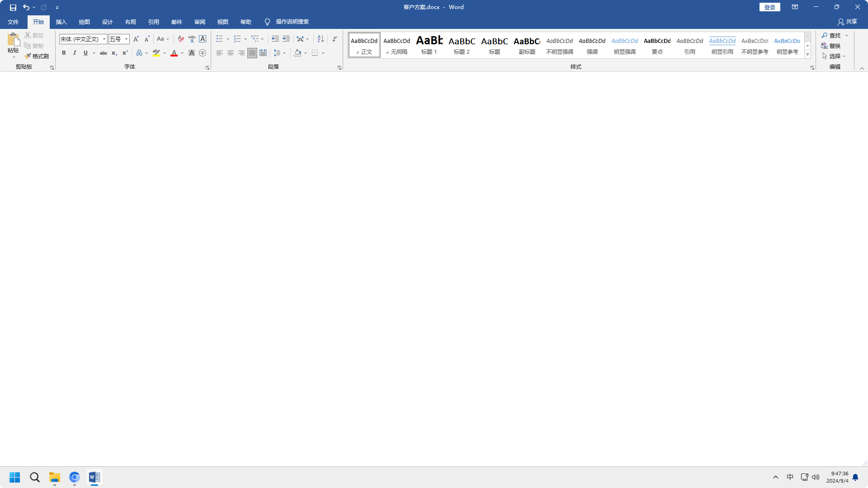This screenshot has height=488, width=868.
Task: Increase font size with grow font icon
Action: pos(136,39)
